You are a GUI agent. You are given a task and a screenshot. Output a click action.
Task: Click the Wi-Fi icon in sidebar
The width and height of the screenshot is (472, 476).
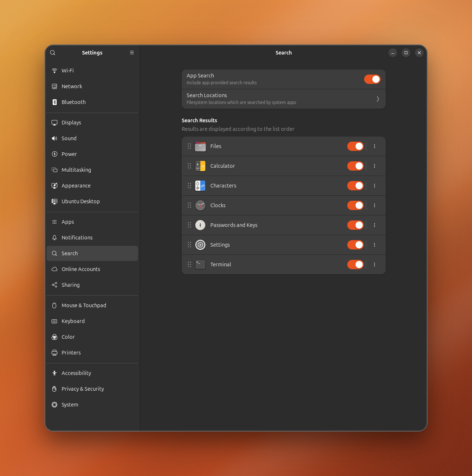(54, 71)
